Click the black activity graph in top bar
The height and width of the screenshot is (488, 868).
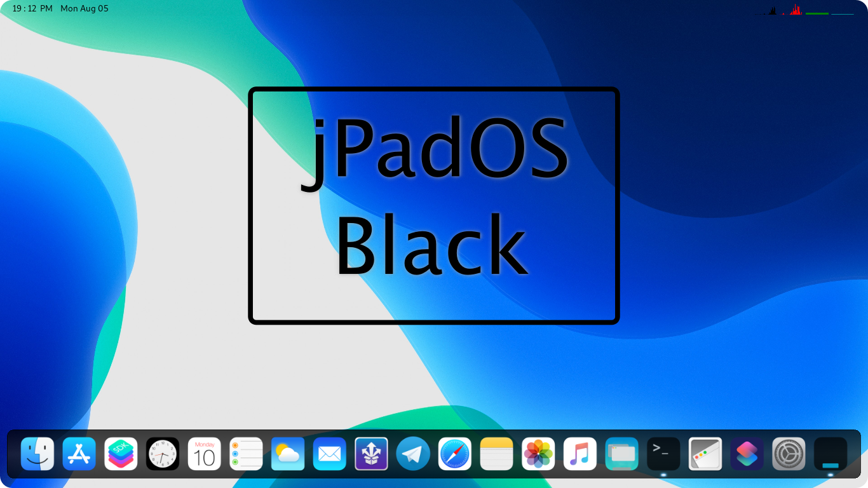767,10
